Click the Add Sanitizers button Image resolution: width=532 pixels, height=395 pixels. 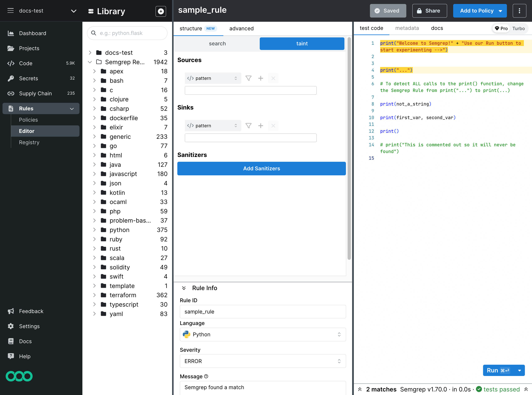[x=262, y=168]
